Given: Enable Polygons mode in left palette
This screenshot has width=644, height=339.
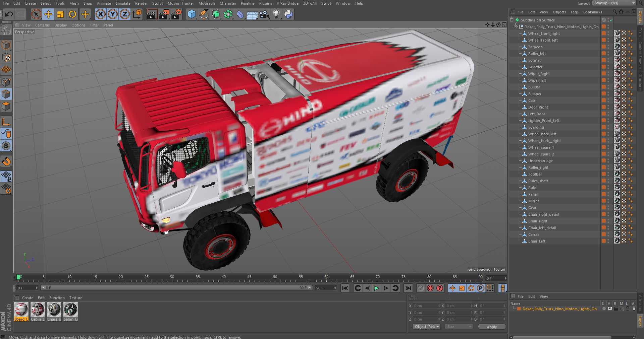Looking at the screenshot, I should coord(6,106).
